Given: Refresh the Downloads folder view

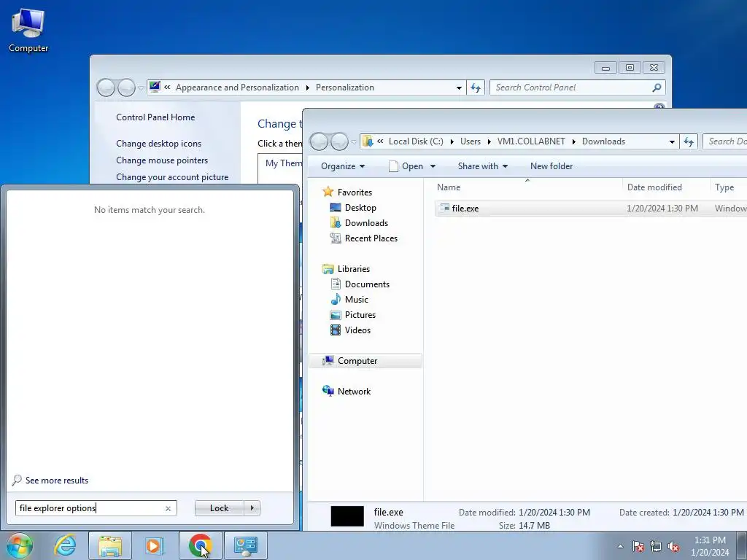Looking at the screenshot, I should (x=689, y=141).
